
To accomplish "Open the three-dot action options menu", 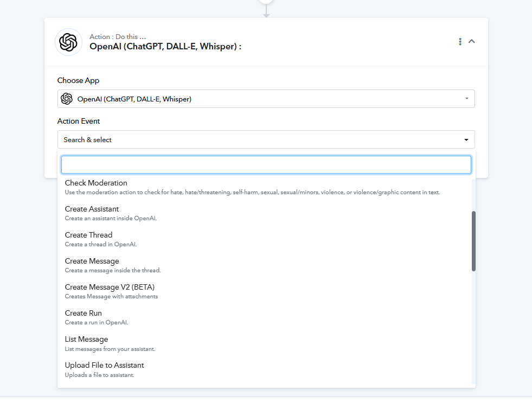I will (x=460, y=42).
